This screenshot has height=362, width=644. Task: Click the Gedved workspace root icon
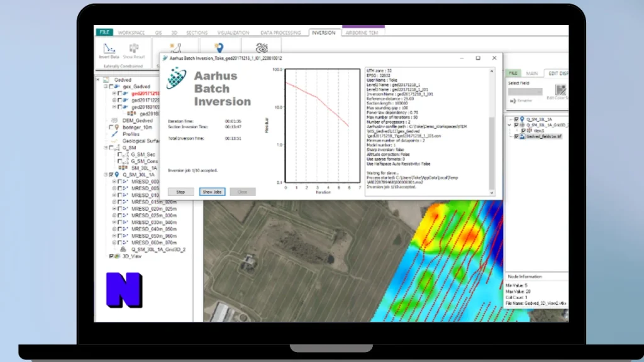(x=106, y=80)
